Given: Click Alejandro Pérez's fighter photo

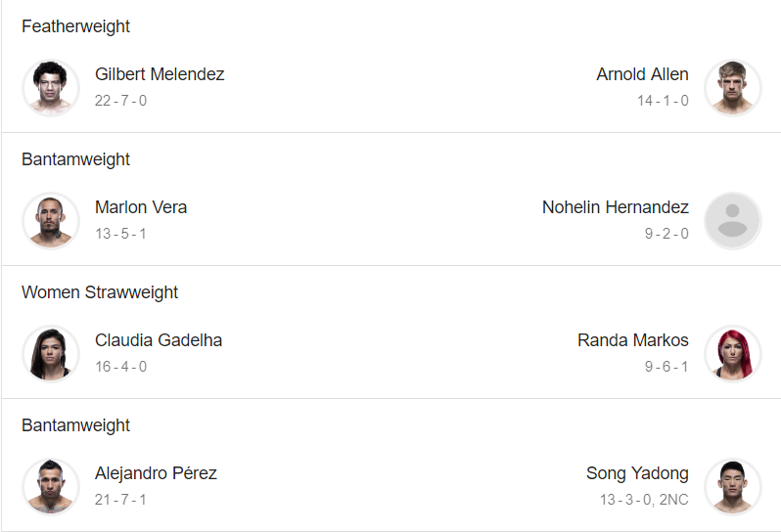Looking at the screenshot, I should [51, 486].
